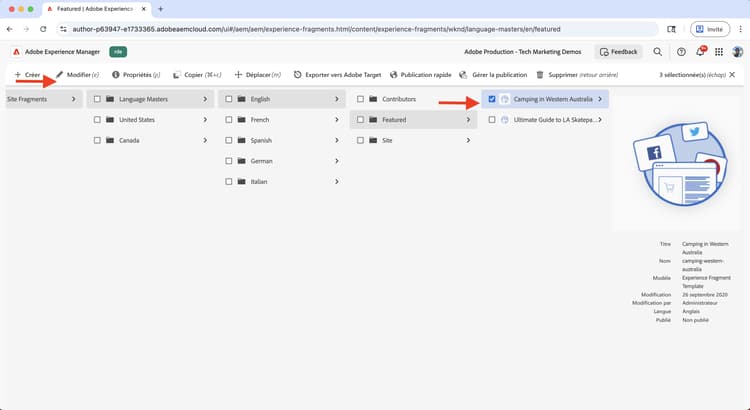The image size is (750, 410).
Task: Expand French folder chevron
Action: 336,120
